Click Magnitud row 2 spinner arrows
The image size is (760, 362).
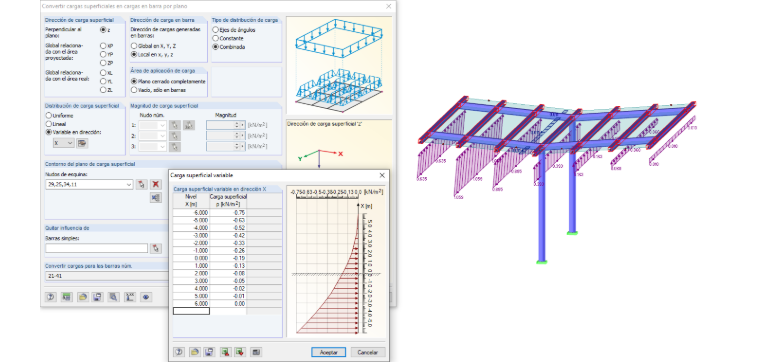tap(237, 136)
